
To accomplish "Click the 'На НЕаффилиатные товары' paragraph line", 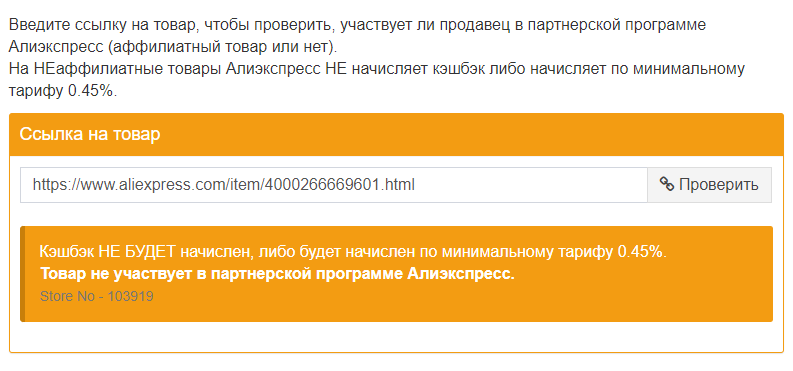I will [377, 69].
